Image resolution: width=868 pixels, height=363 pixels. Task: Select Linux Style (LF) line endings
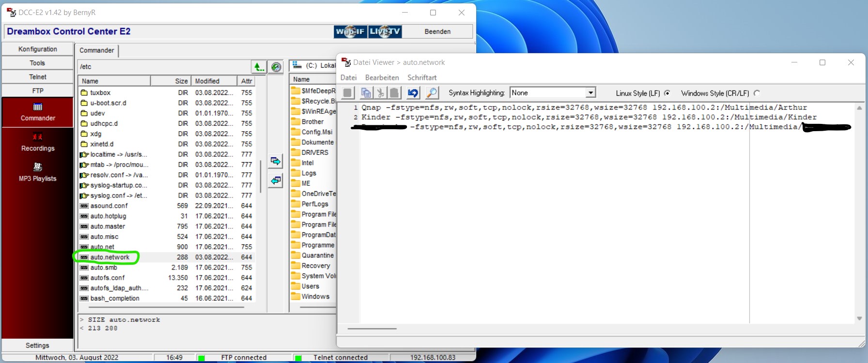pyautogui.click(x=667, y=93)
